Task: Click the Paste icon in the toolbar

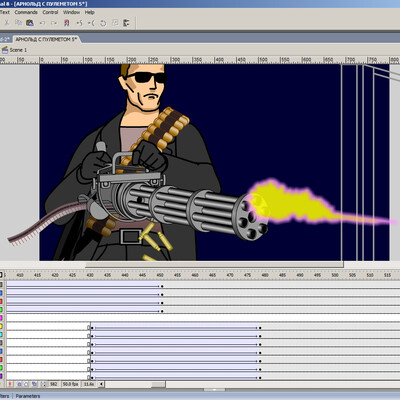Action: (30, 23)
